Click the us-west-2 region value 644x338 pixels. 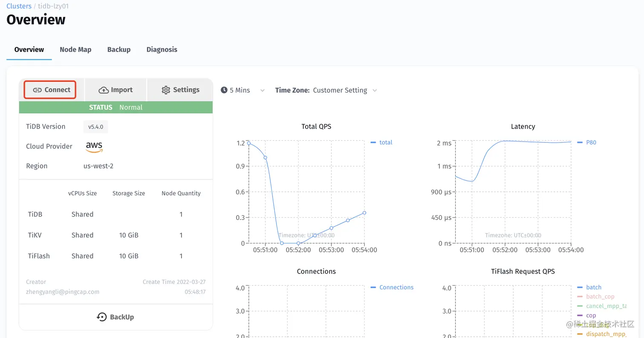coord(98,166)
